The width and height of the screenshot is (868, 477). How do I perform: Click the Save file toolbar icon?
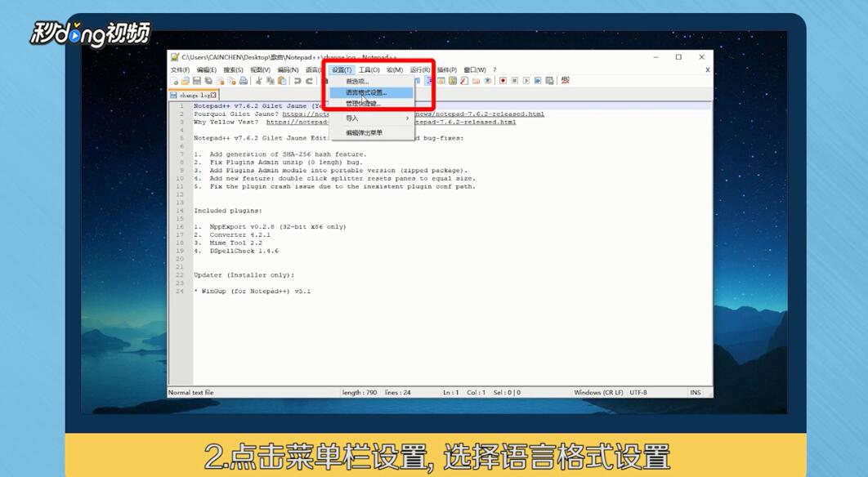[197, 81]
